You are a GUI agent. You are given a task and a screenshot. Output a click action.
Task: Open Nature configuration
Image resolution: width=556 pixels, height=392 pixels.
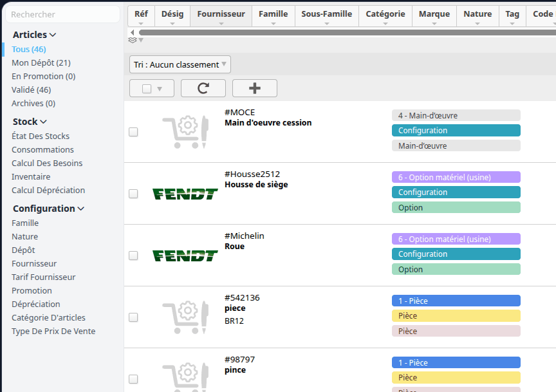coord(25,237)
